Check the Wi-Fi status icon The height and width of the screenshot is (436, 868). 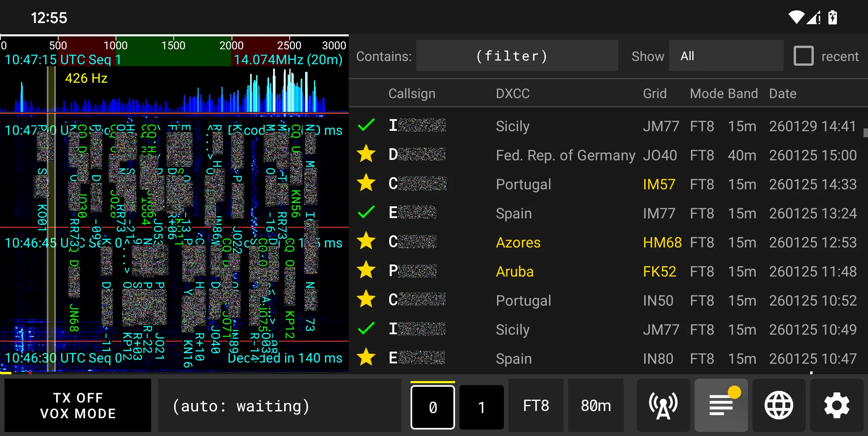796,17
